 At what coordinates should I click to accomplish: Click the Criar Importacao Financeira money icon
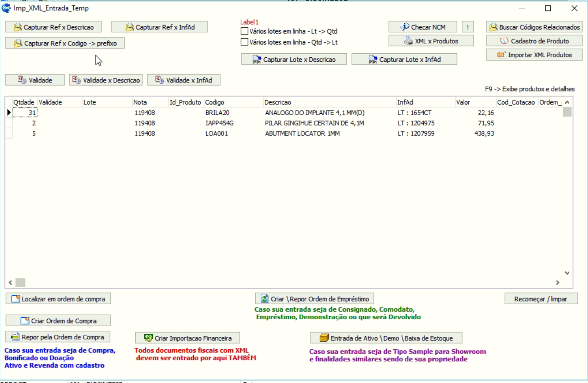(148, 338)
